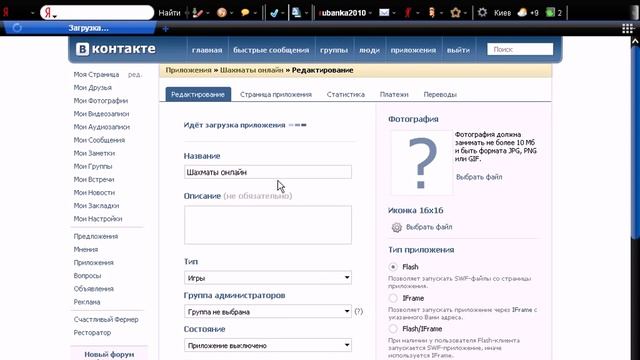Image resolution: width=640 pixels, height=360 pixels.
Task: Click the Киев city label
Action: pyautogui.click(x=502, y=13)
